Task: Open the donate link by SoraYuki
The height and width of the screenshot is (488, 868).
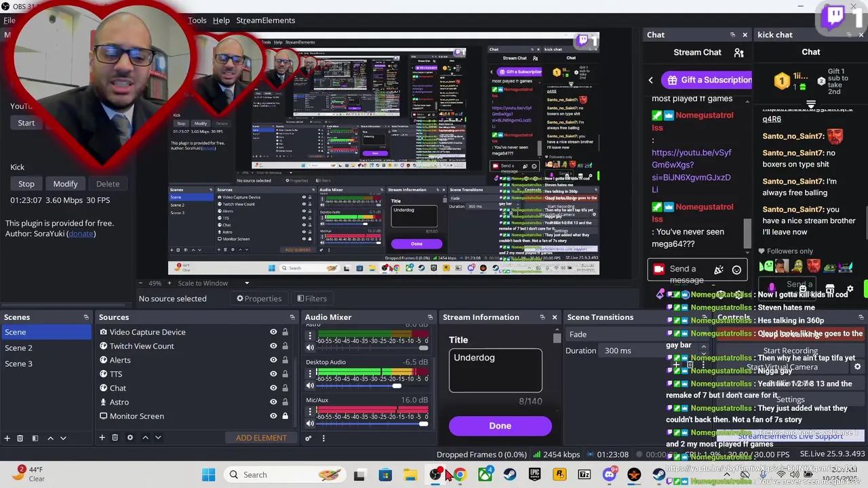Action: (81, 234)
